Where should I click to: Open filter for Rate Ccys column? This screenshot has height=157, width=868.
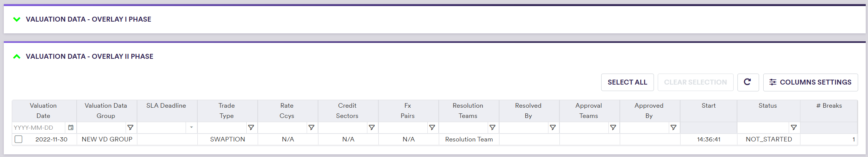pos(311,128)
